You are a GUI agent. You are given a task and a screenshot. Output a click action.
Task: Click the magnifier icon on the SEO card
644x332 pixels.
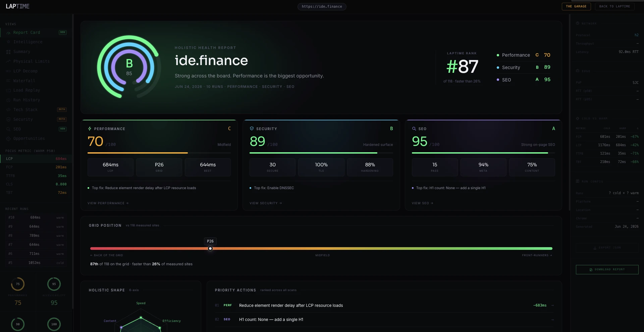(x=414, y=129)
